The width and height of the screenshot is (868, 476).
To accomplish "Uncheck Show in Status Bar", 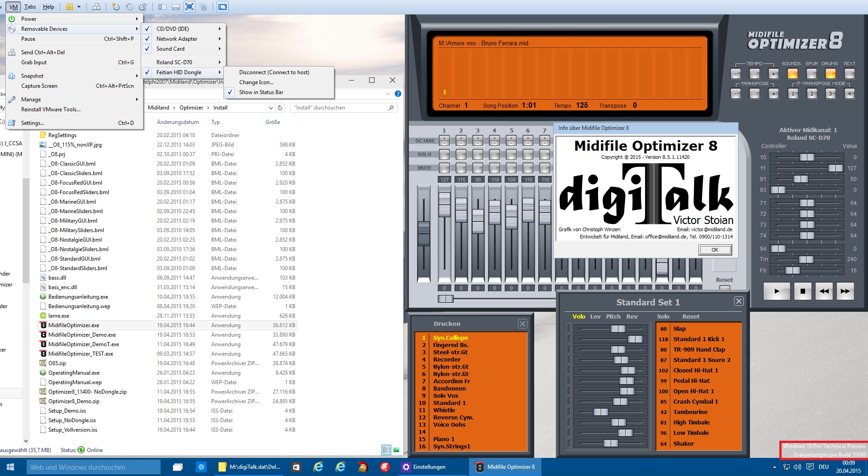I will [261, 92].
